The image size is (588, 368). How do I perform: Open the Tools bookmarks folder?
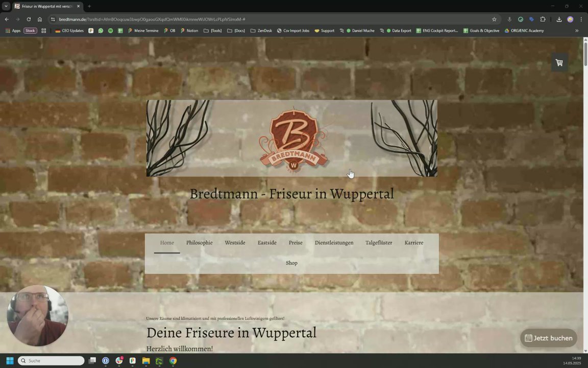213,31
